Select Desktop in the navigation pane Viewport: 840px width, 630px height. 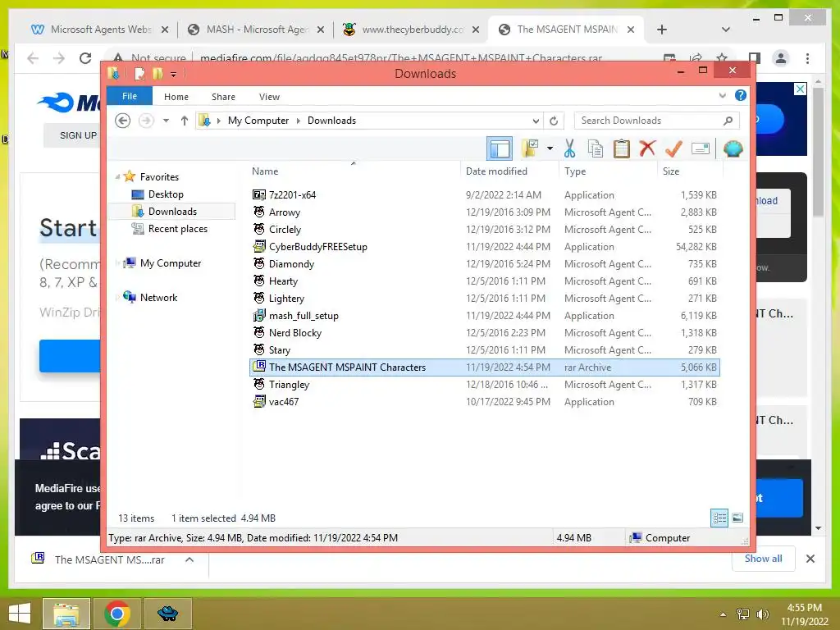(x=166, y=194)
